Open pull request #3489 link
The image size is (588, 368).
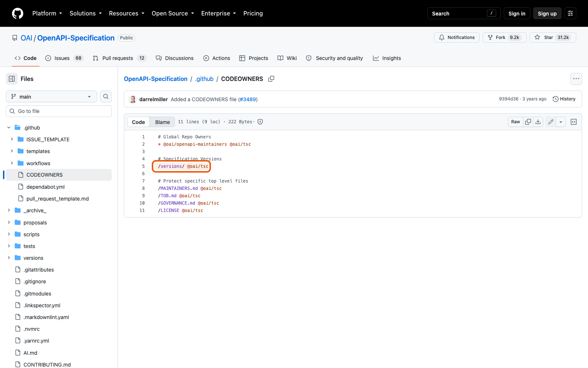(x=248, y=99)
